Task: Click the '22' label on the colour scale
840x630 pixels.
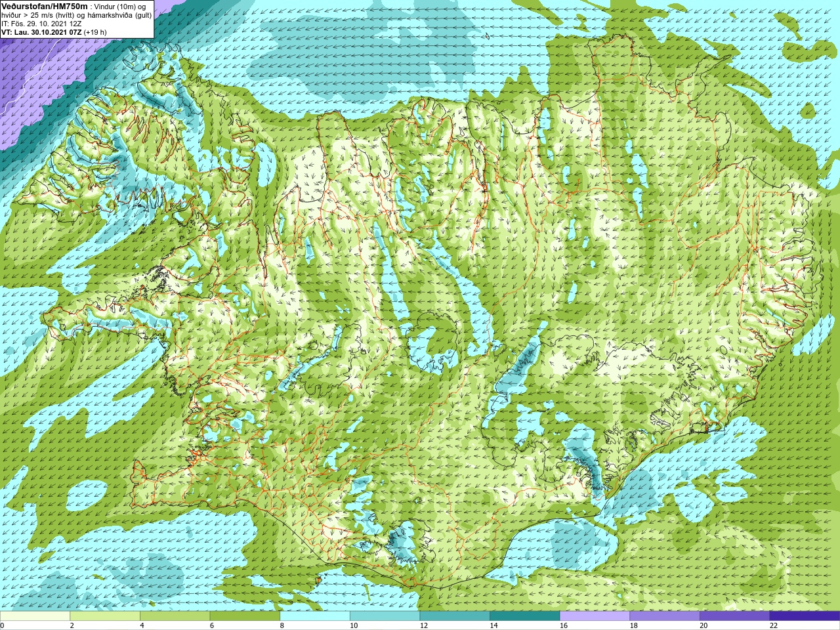Action: click(x=774, y=625)
